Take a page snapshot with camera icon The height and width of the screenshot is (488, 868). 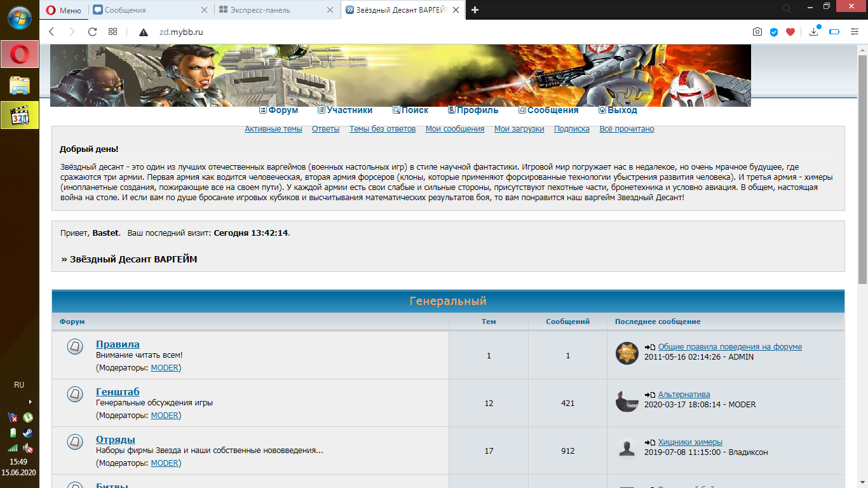click(x=757, y=32)
